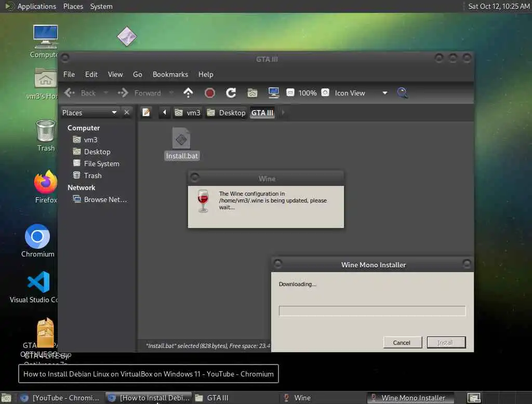Viewport: 532px width, 404px height.
Task: Open the Computer toolbar icon
Action: [x=273, y=92]
